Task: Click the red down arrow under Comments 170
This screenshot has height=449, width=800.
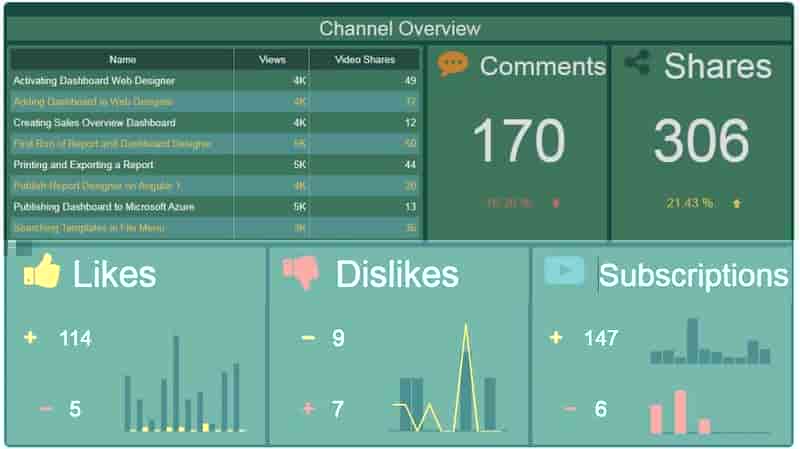Action: [x=556, y=204]
